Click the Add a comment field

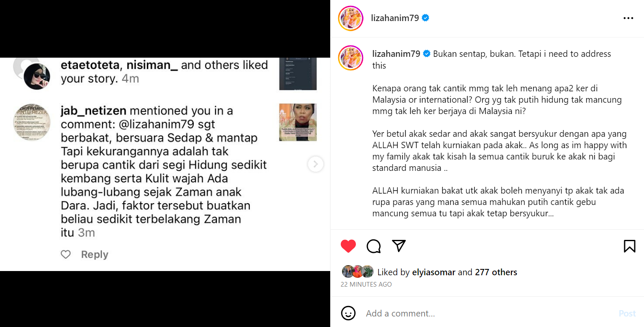pyautogui.click(x=489, y=314)
